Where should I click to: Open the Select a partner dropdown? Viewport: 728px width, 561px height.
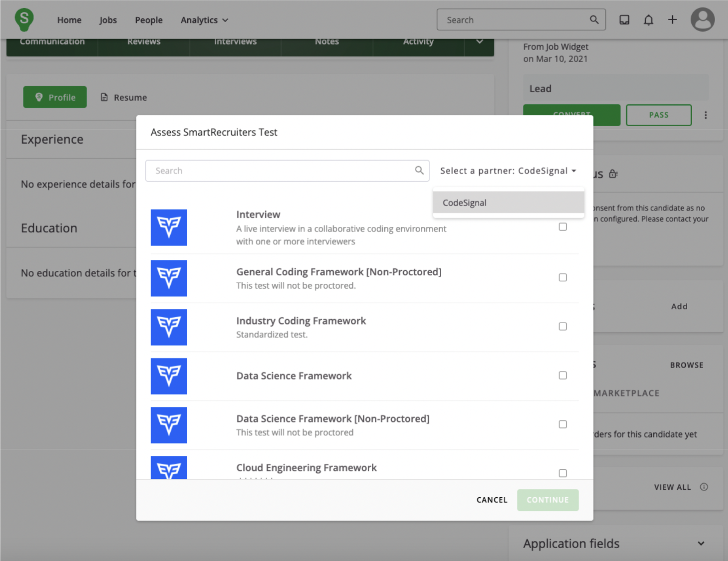[x=508, y=171]
